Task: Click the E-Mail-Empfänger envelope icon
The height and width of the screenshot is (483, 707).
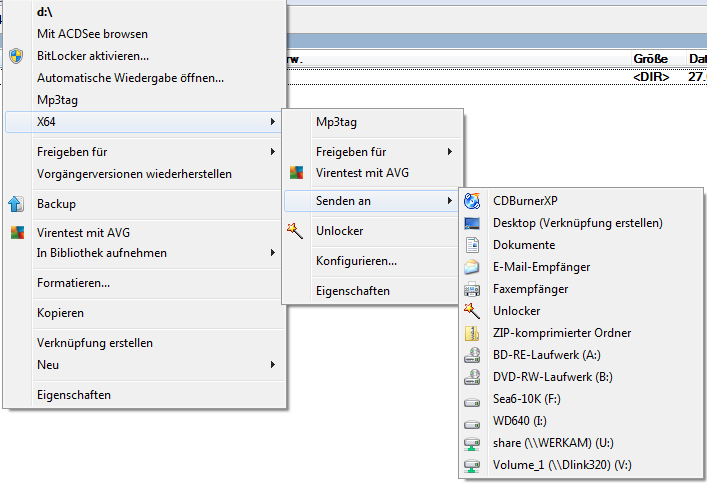Action: (x=472, y=267)
